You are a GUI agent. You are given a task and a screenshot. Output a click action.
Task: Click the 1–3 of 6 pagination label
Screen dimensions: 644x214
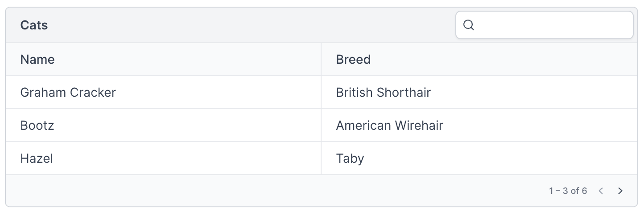[x=568, y=191]
